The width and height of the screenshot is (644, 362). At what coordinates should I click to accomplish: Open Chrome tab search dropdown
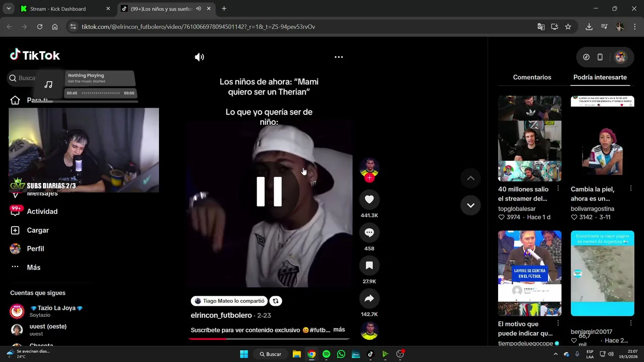[9, 9]
